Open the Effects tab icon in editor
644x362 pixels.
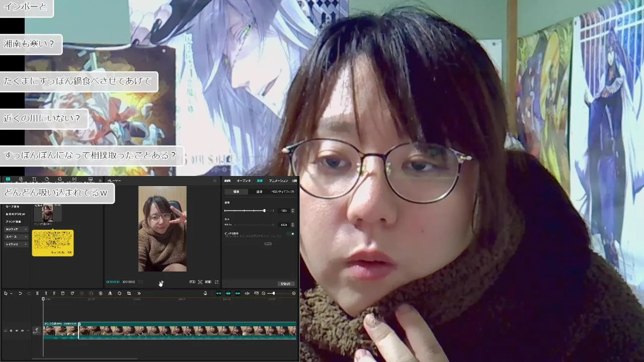click(60, 179)
